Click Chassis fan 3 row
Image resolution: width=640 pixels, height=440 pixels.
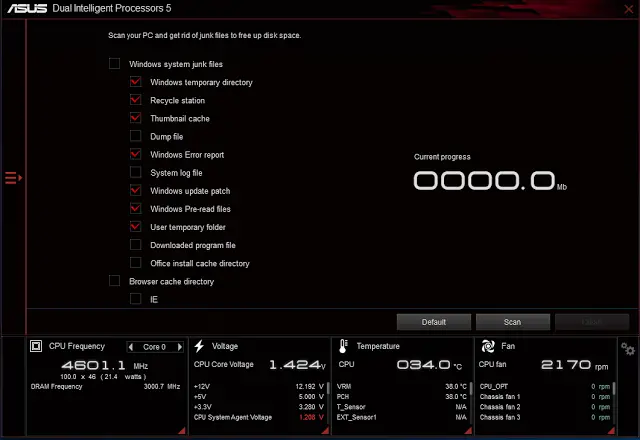tap(545, 417)
